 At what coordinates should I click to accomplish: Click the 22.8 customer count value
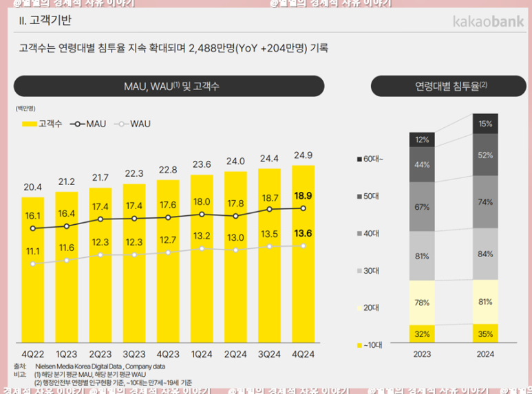click(168, 170)
